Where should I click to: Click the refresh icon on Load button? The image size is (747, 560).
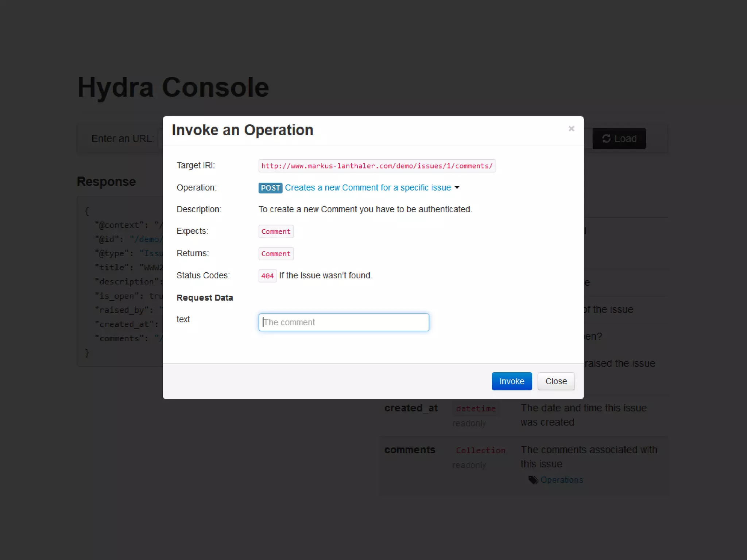[606, 139]
